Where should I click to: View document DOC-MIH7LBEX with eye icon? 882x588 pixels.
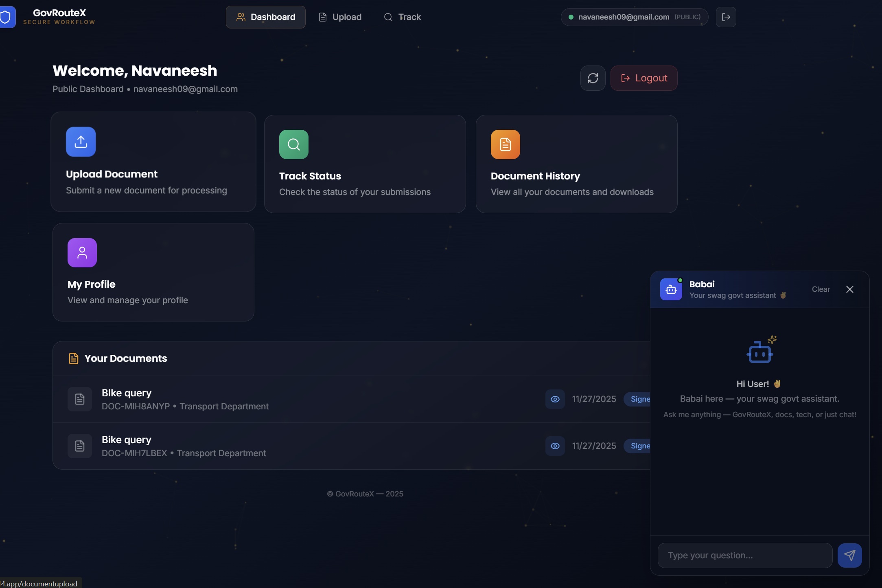click(x=555, y=446)
